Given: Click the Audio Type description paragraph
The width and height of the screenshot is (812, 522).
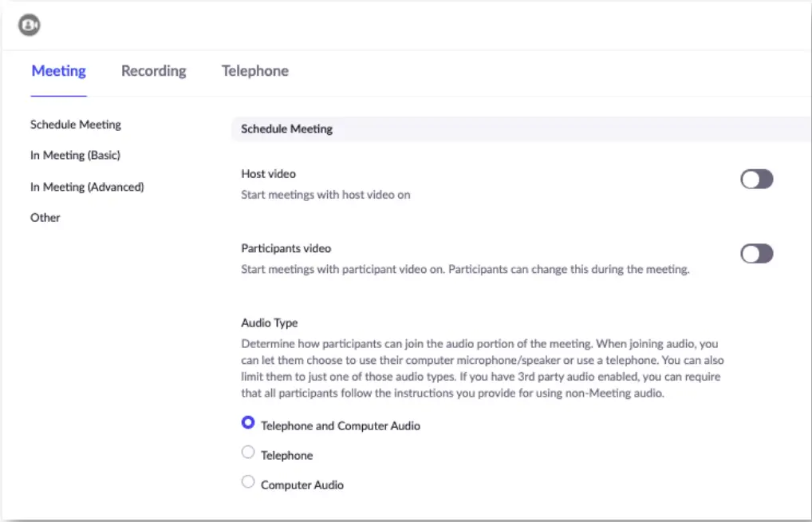Looking at the screenshot, I should coord(483,368).
